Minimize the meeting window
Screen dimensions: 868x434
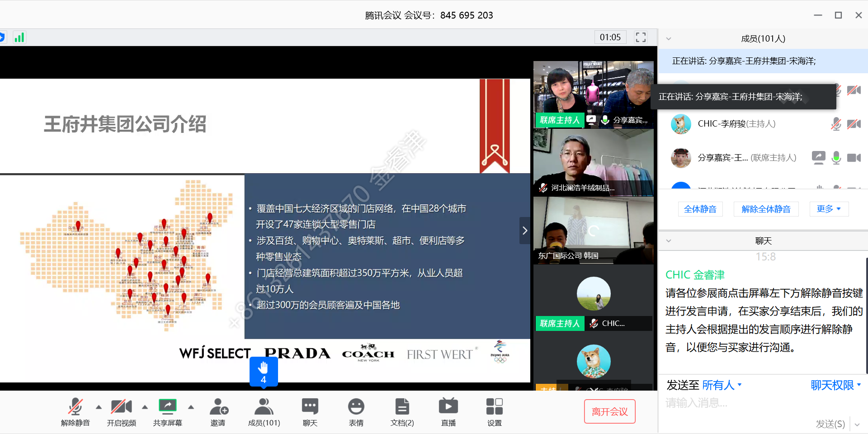click(x=818, y=15)
